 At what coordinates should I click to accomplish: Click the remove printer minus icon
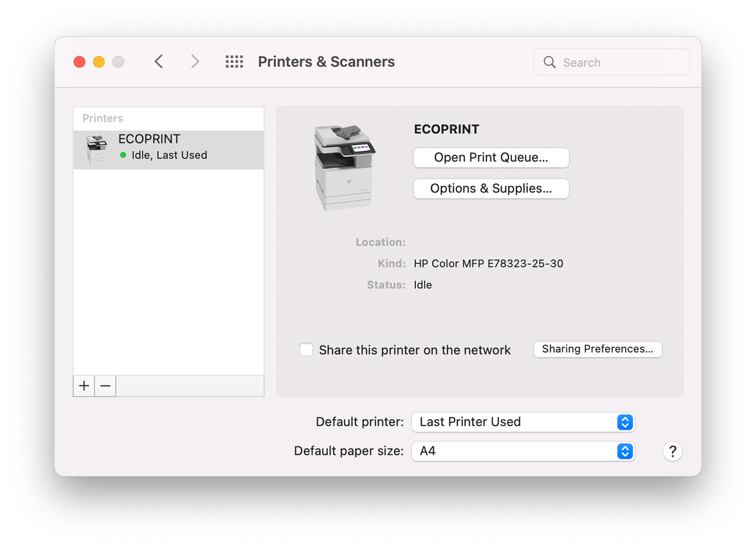[x=105, y=386]
